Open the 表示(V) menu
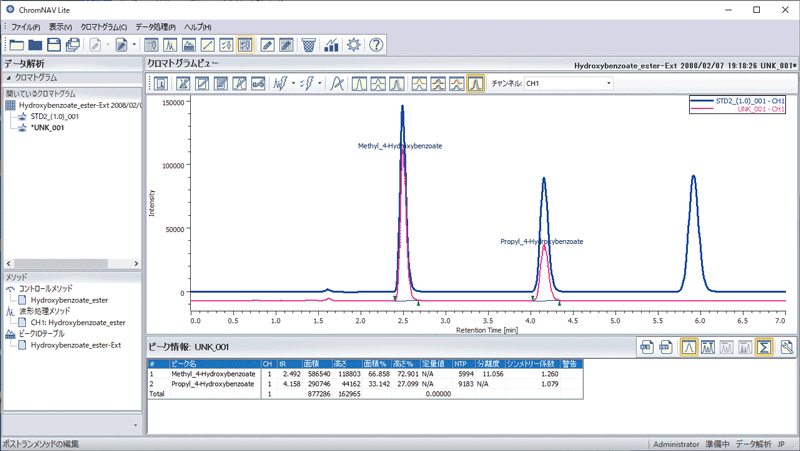This screenshot has height=451, width=800. [x=60, y=27]
